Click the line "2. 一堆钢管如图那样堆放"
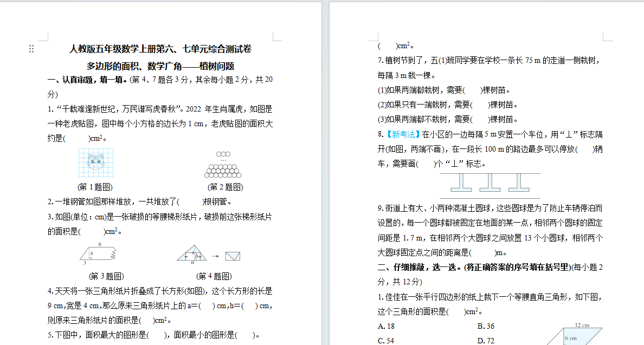 tap(140, 202)
